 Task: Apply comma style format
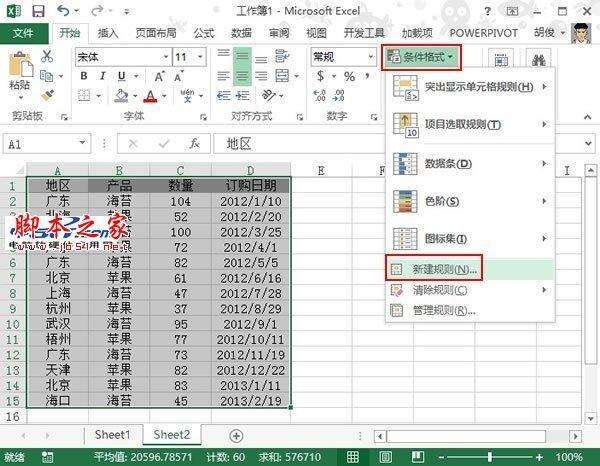pos(367,75)
